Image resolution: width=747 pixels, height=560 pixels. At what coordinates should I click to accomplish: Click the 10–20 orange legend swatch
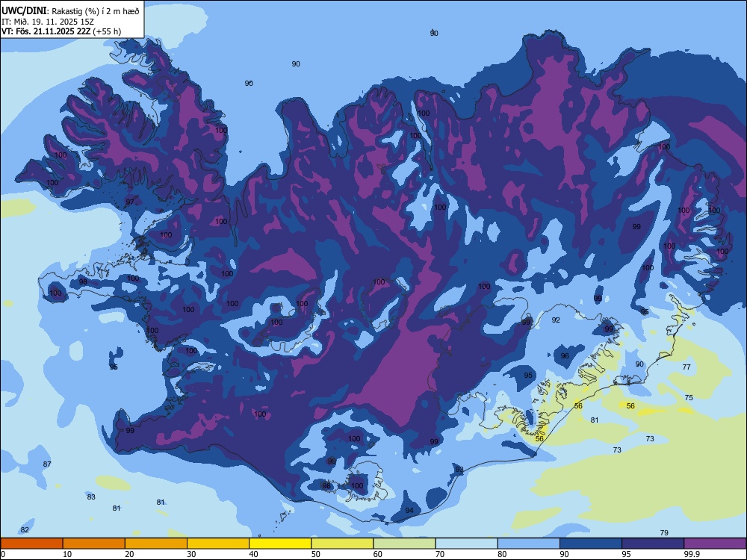(94, 544)
